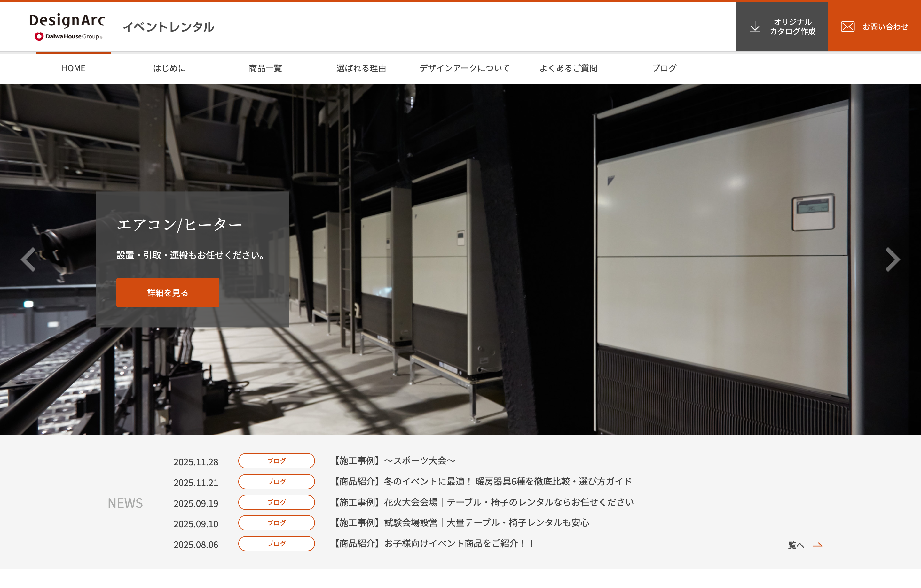The height and width of the screenshot is (588, 921).
Task: Click the ブログ tag for 2025.11.28
Action: tap(276, 461)
